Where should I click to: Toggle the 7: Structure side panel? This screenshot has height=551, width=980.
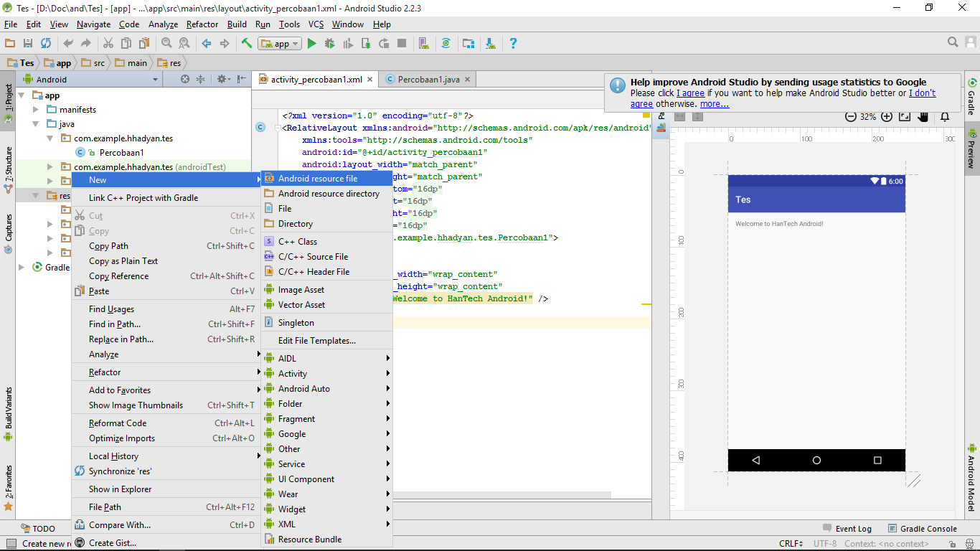[x=8, y=171]
